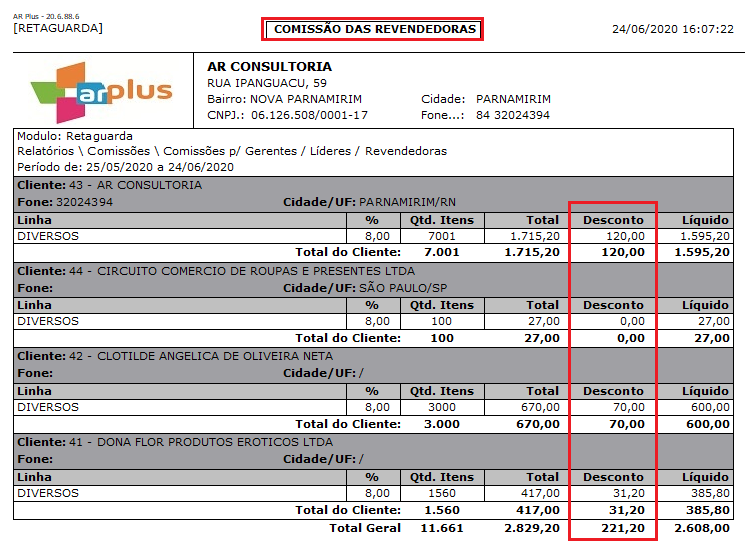This screenshot has height=555, width=745.
Task: Click bold Total do Cliente 27,00 under Total
Action: coord(542,338)
